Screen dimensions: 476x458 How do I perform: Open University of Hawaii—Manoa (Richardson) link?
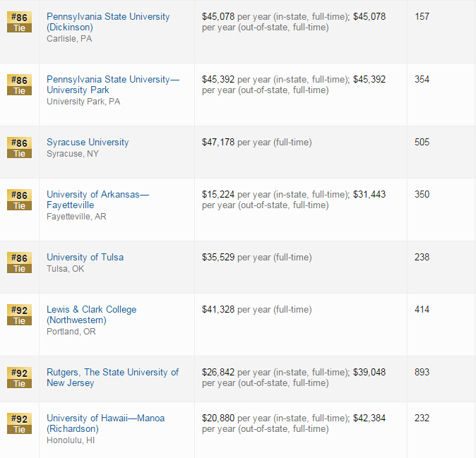pos(106,423)
